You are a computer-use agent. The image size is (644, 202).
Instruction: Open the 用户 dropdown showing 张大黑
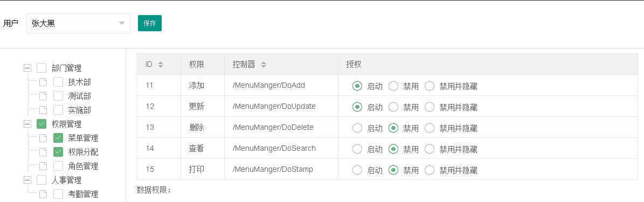[79, 23]
